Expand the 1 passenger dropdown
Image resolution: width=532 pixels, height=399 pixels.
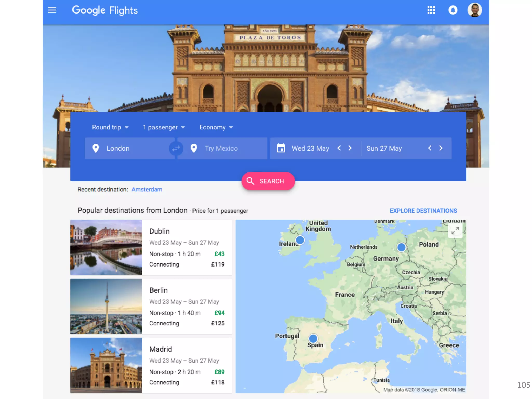click(x=164, y=127)
